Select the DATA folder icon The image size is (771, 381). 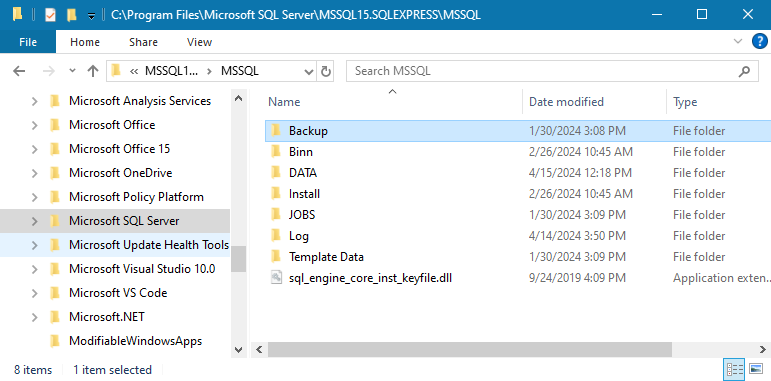(276, 173)
